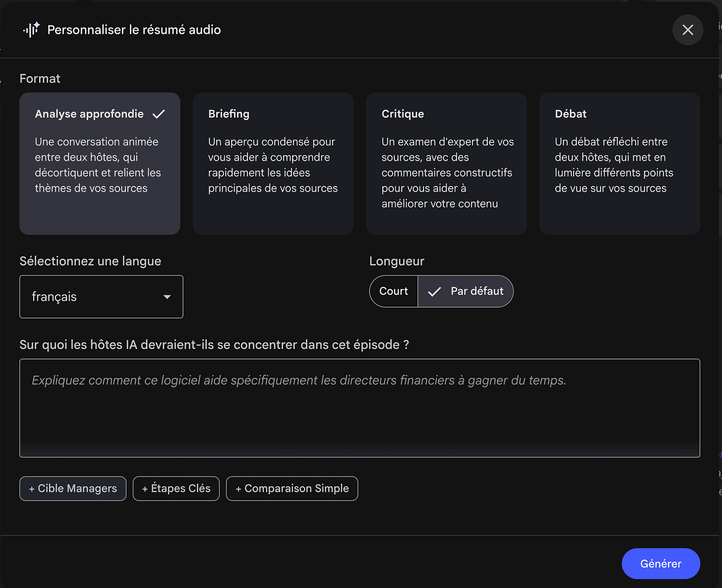Click the Briefing card description text
Screen dimensions: 722x588
click(x=273, y=165)
